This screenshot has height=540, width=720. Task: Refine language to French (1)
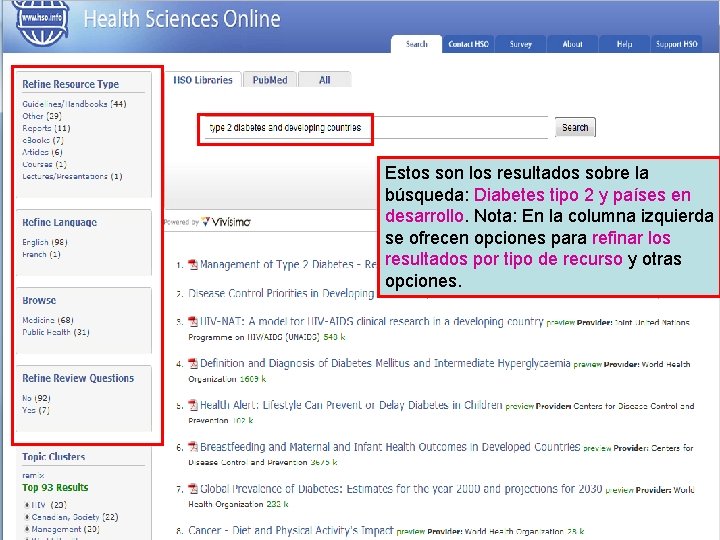41,254
